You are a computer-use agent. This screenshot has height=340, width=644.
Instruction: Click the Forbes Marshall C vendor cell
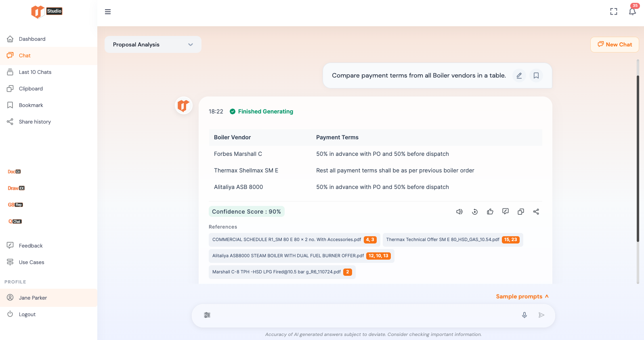point(238,154)
